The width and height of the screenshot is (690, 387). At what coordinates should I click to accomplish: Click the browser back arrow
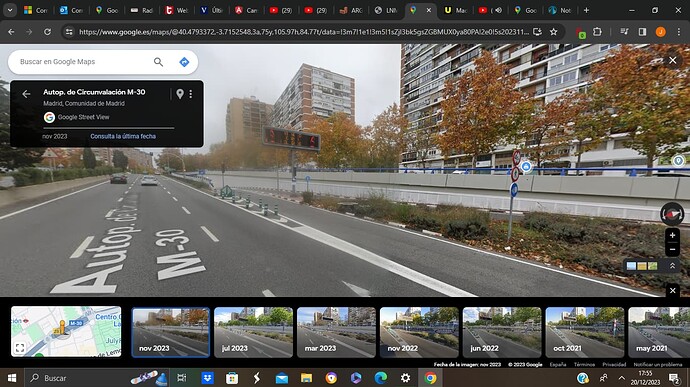(x=11, y=32)
